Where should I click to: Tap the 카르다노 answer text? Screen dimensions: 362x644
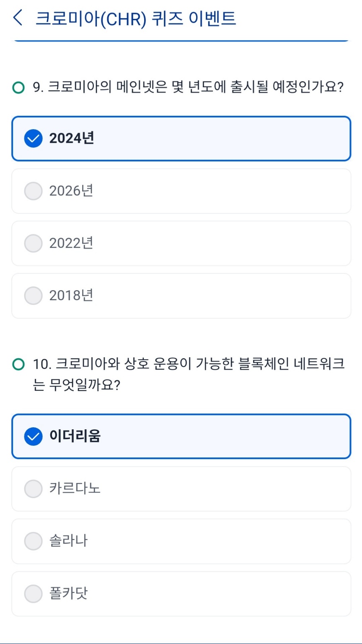pos(75,489)
